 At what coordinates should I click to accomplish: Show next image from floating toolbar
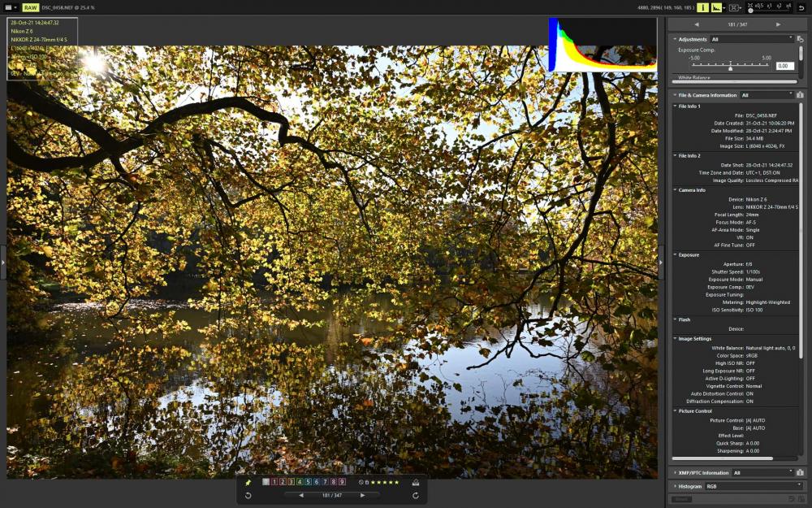pos(362,496)
